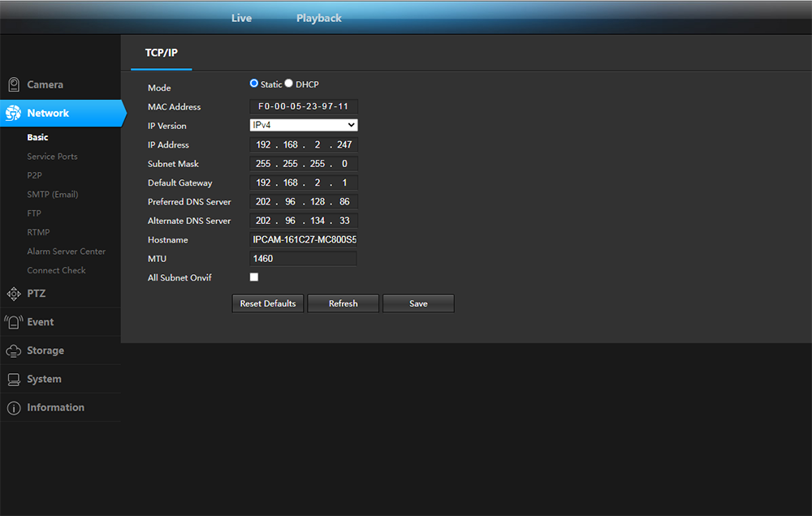The image size is (812, 516).
Task: Click the Information circle icon
Action: 13,408
